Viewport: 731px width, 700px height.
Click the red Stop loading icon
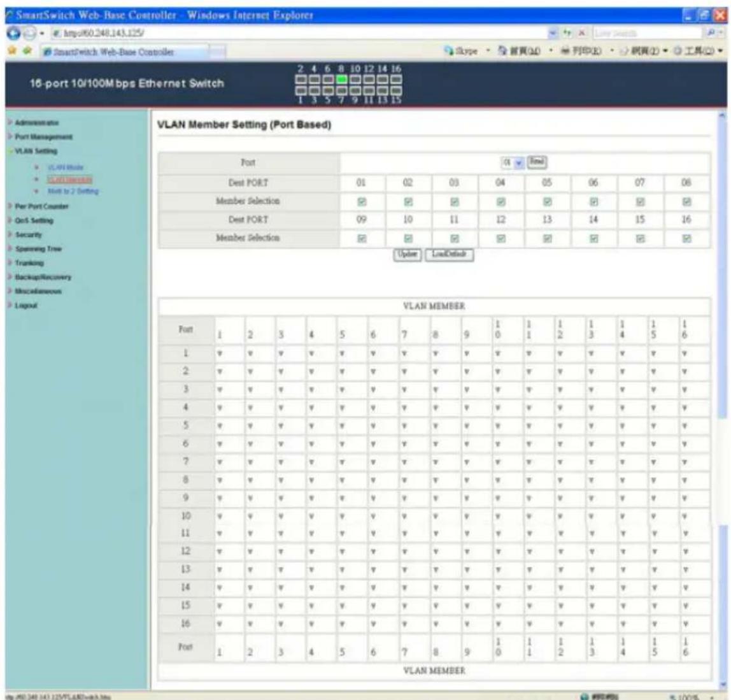[582, 33]
